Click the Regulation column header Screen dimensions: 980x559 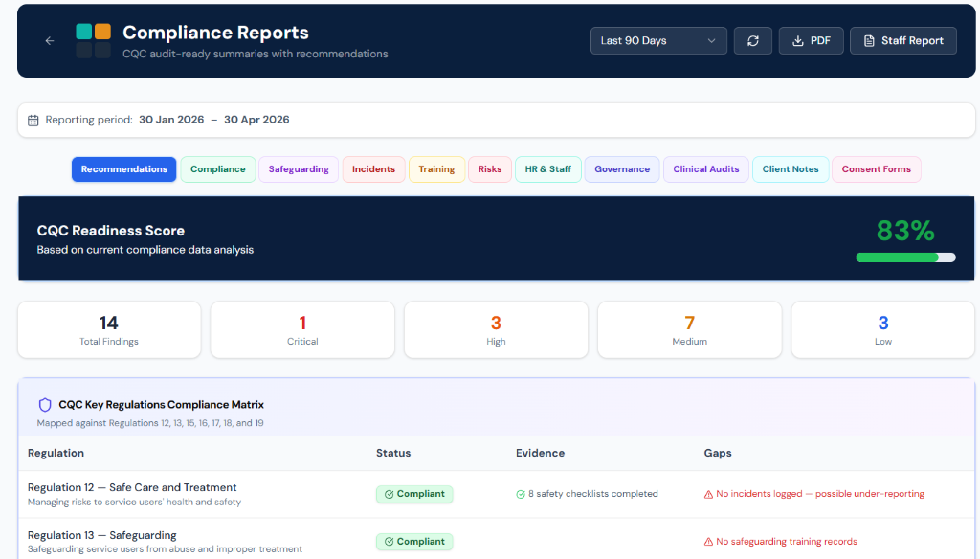point(56,454)
